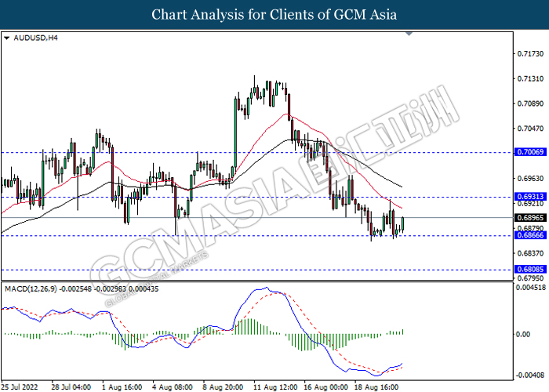This screenshot has width=549, height=392.
Task: Click the 0.69630 price axis value
Action: [x=530, y=179]
